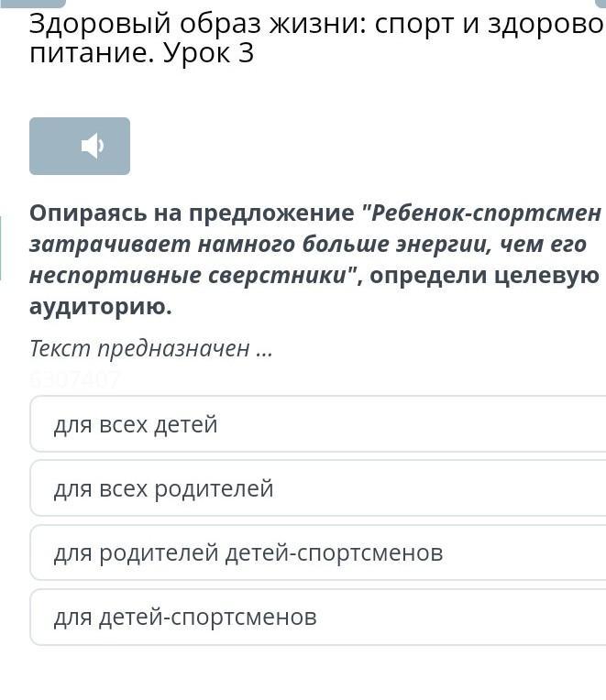The width and height of the screenshot is (606, 700).
Task: Open the green side tab on left edge
Action: click(1, 247)
